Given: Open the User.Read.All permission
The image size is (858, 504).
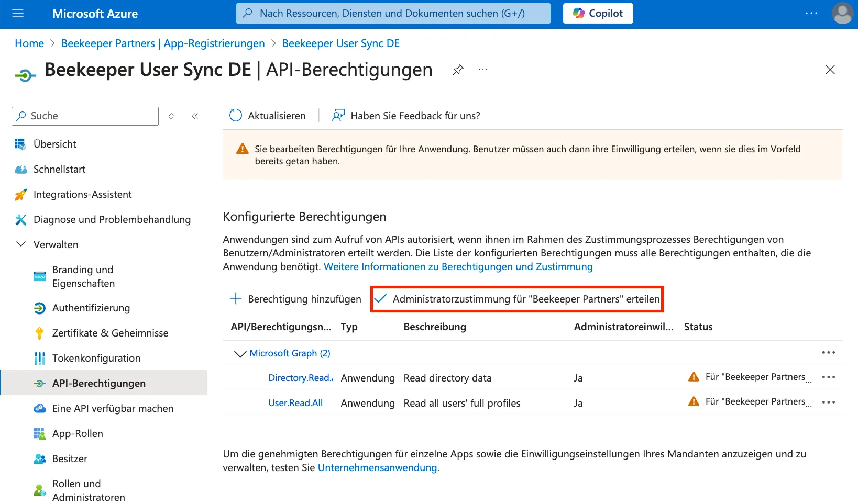Looking at the screenshot, I should coord(295,403).
